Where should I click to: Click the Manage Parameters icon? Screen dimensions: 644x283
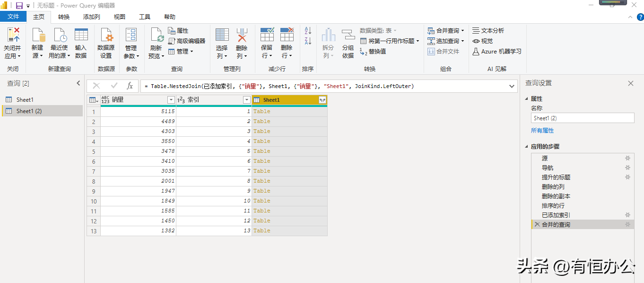click(x=131, y=35)
